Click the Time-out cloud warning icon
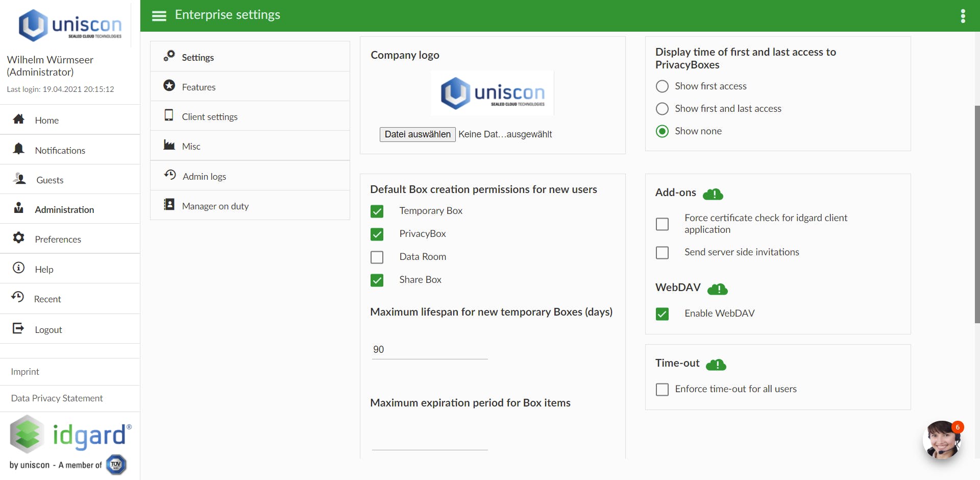980x480 pixels. [716, 365]
